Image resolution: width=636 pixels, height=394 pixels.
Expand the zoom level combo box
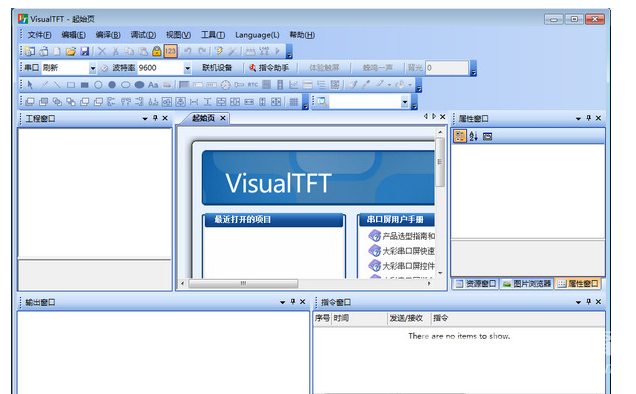coord(404,102)
